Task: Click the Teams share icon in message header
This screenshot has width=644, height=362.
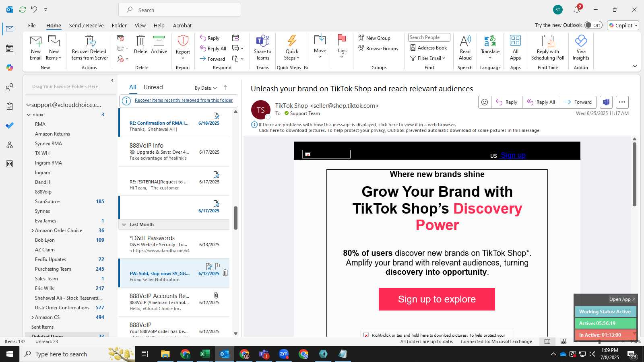Action: (x=606, y=102)
